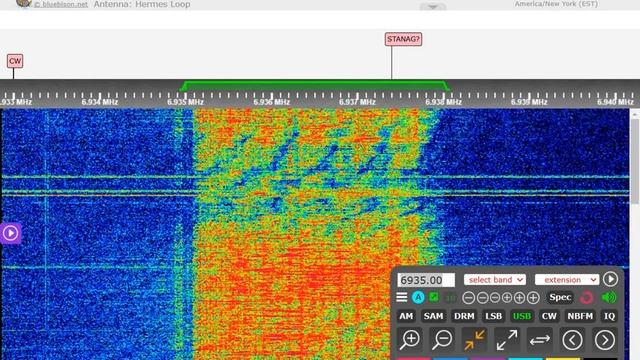Open the extension dropdown
The width and height of the screenshot is (640, 360).
pos(567,280)
